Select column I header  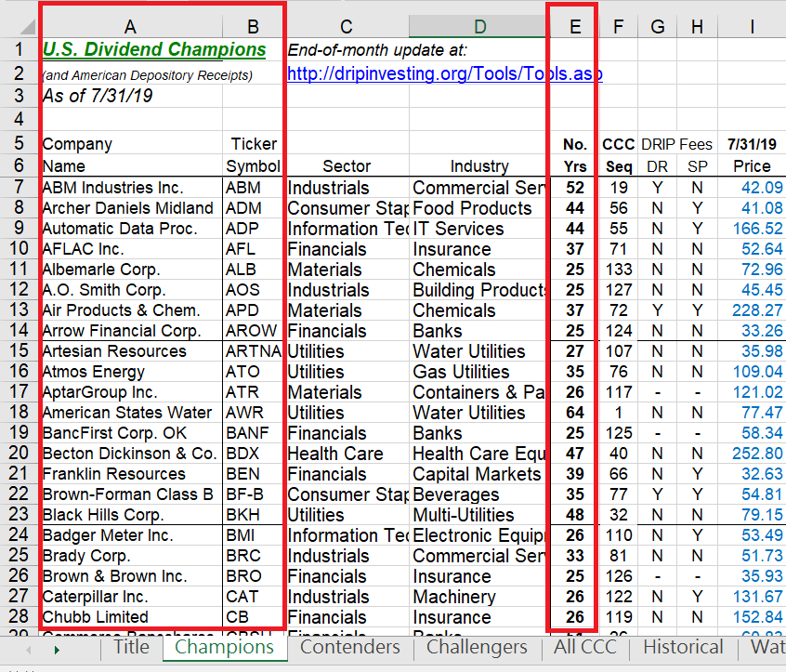[x=752, y=27]
